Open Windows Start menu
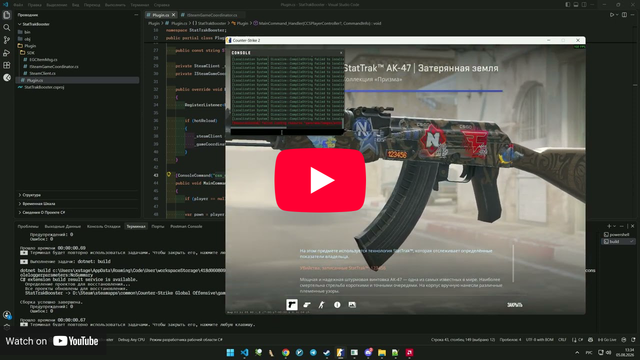Screen dimensions: 640x360 point(230,353)
